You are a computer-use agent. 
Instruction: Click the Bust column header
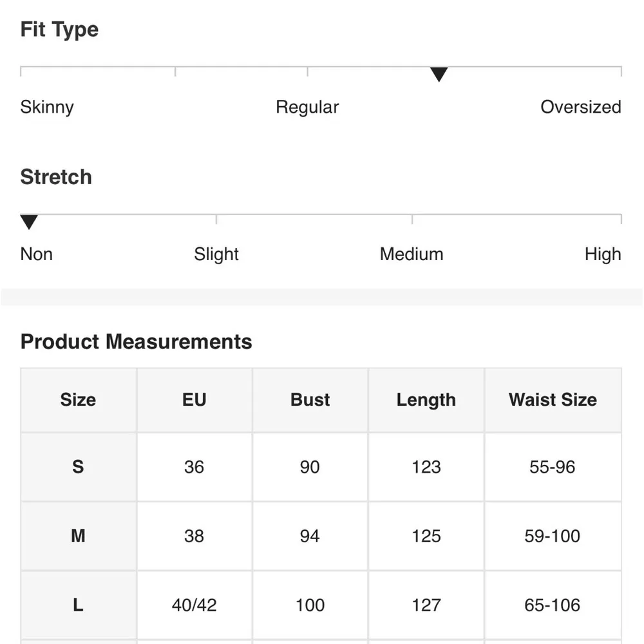tap(310, 400)
